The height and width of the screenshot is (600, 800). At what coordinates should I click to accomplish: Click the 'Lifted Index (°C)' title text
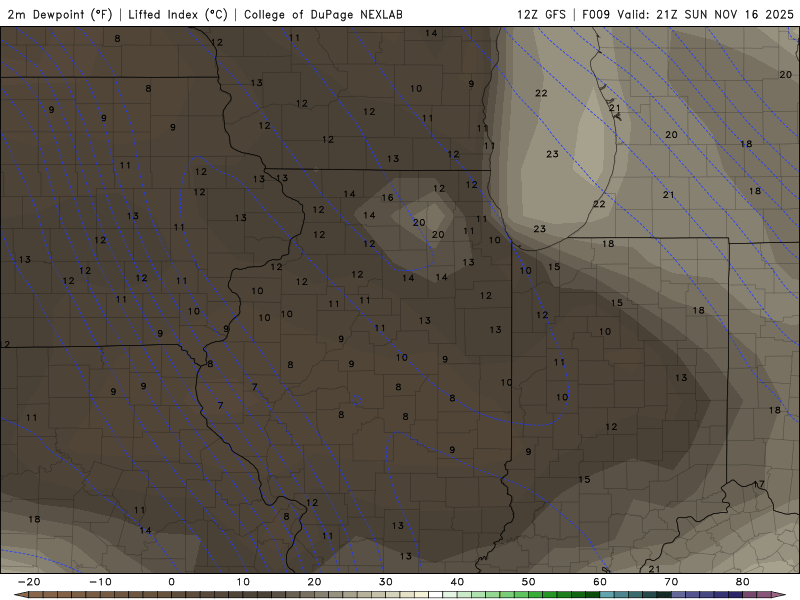tap(178, 14)
